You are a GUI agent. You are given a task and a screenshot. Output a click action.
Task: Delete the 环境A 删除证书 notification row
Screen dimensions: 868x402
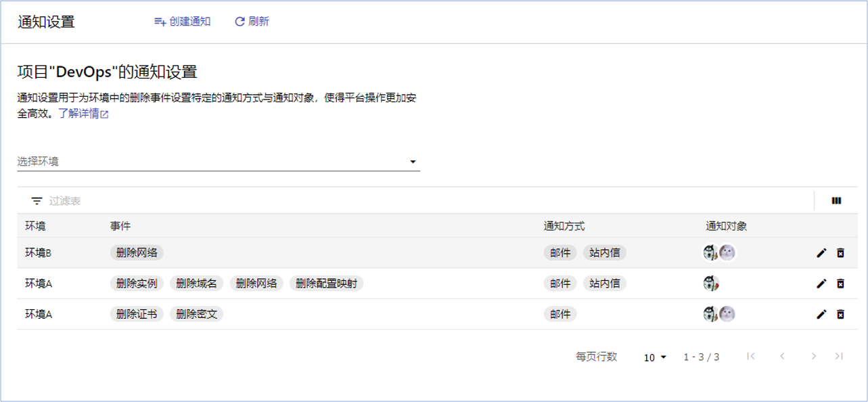pos(840,314)
